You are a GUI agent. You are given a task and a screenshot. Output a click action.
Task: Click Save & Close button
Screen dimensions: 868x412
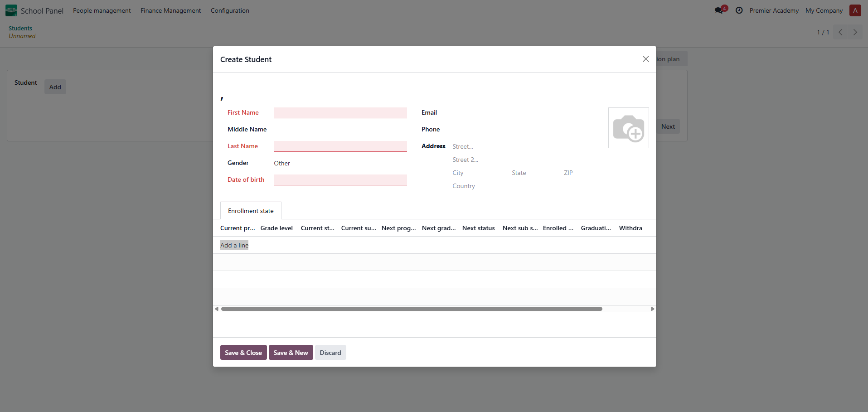pyautogui.click(x=243, y=353)
